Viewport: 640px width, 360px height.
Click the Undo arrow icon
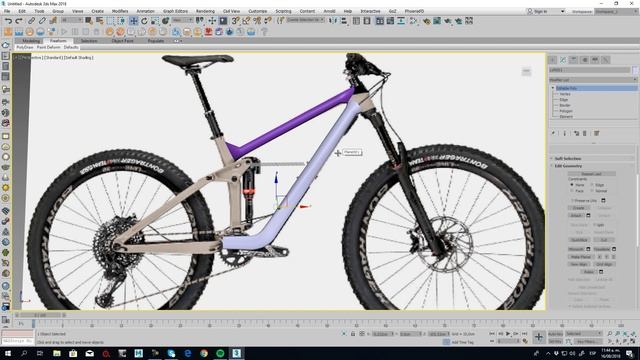[8, 20]
